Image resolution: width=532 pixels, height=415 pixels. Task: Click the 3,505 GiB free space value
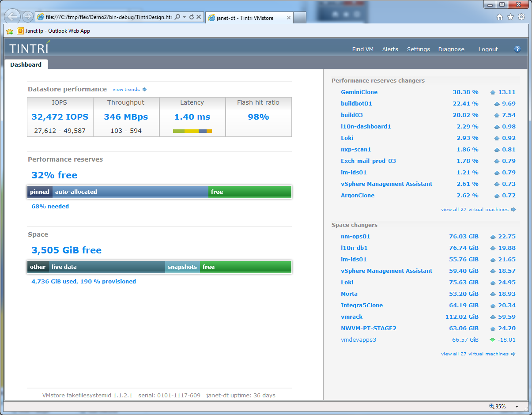point(67,250)
